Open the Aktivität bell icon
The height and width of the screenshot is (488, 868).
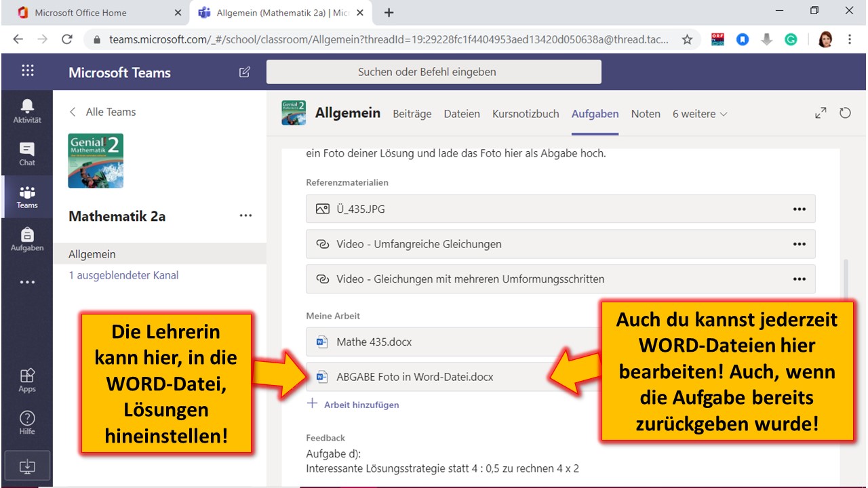(27, 110)
